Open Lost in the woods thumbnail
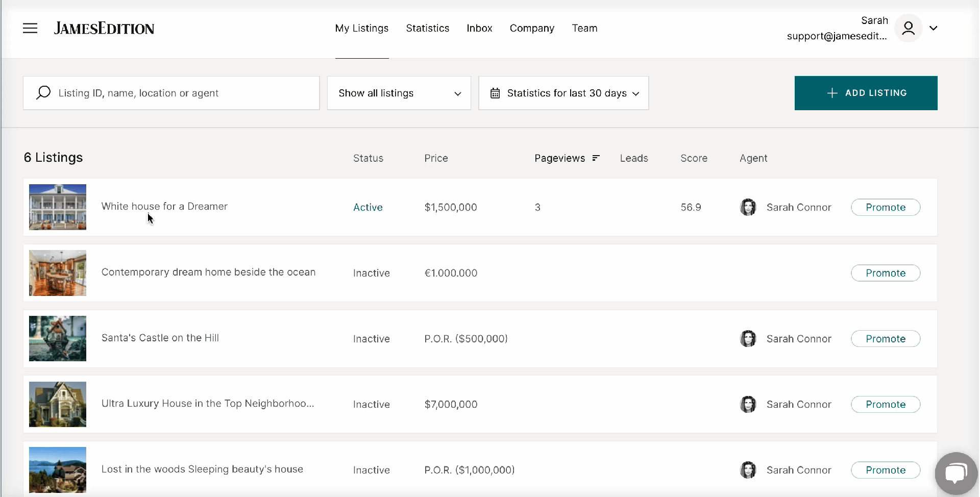This screenshot has width=980, height=497. pos(58,470)
